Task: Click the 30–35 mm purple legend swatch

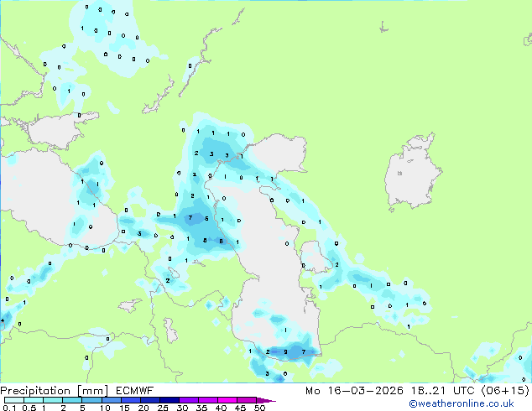Action: coord(188,400)
